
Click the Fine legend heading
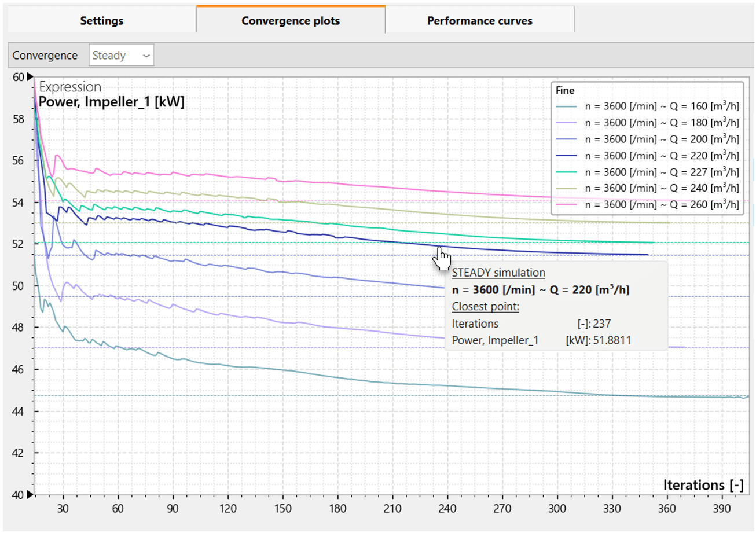click(x=565, y=90)
